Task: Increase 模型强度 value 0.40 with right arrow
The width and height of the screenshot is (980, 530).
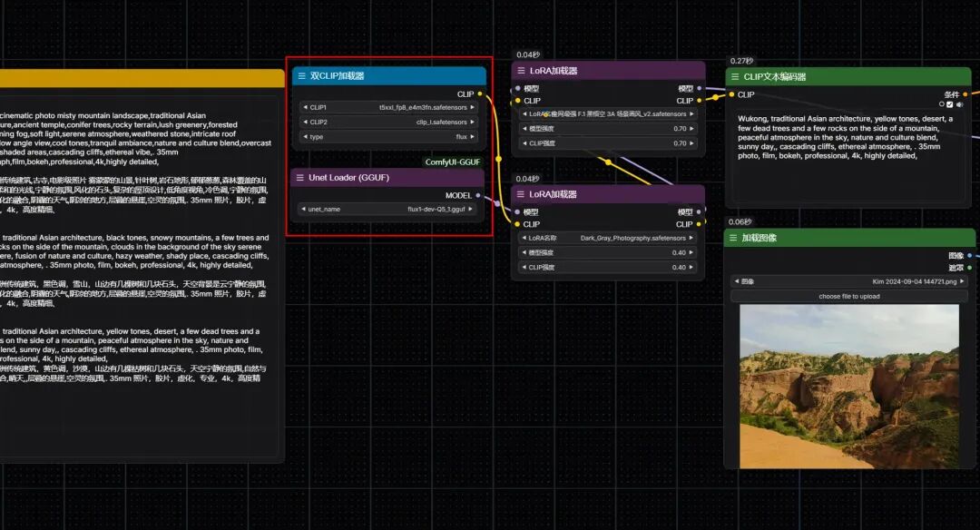Action: [x=691, y=252]
